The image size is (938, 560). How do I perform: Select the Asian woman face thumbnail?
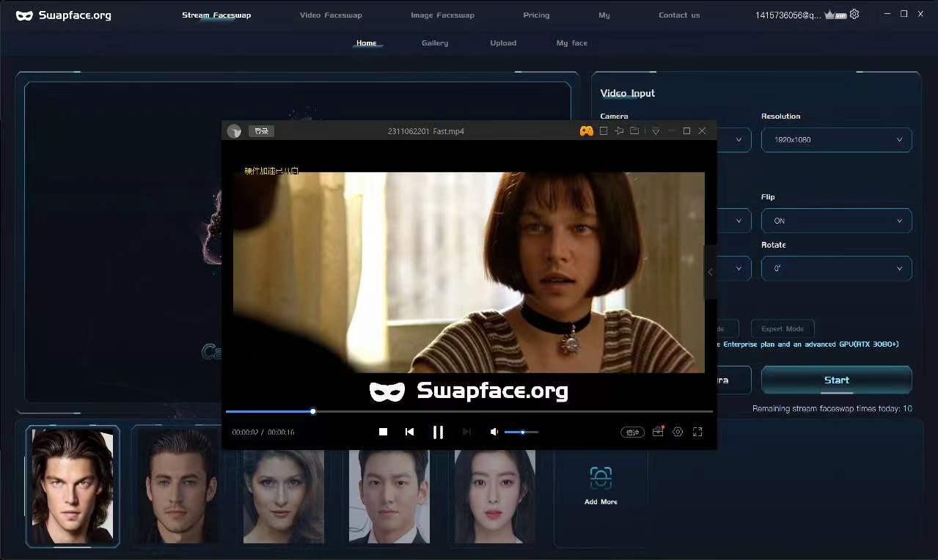495,497
